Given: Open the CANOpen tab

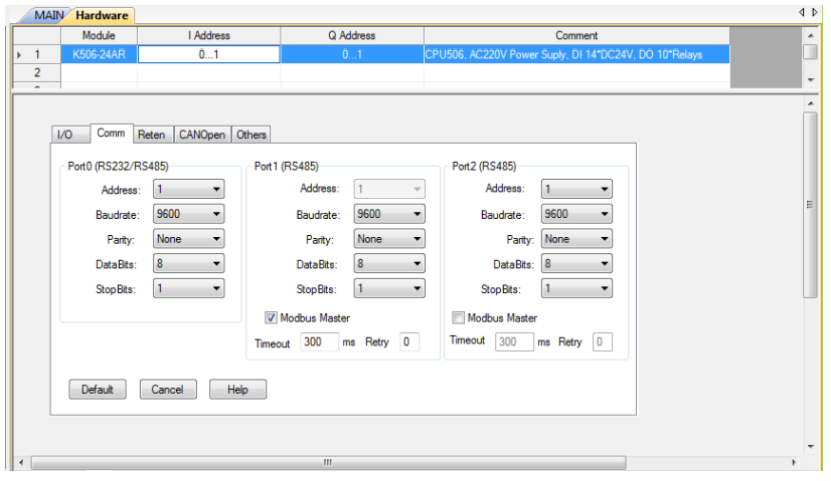Looking at the screenshot, I should [x=201, y=134].
